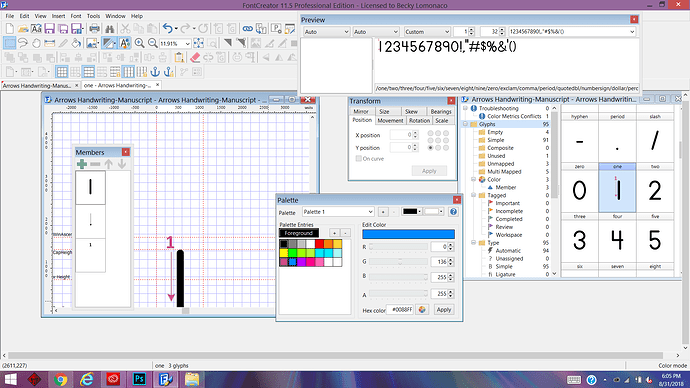Open the Tools menu
This screenshot has width=690, height=388.
coord(93,16)
